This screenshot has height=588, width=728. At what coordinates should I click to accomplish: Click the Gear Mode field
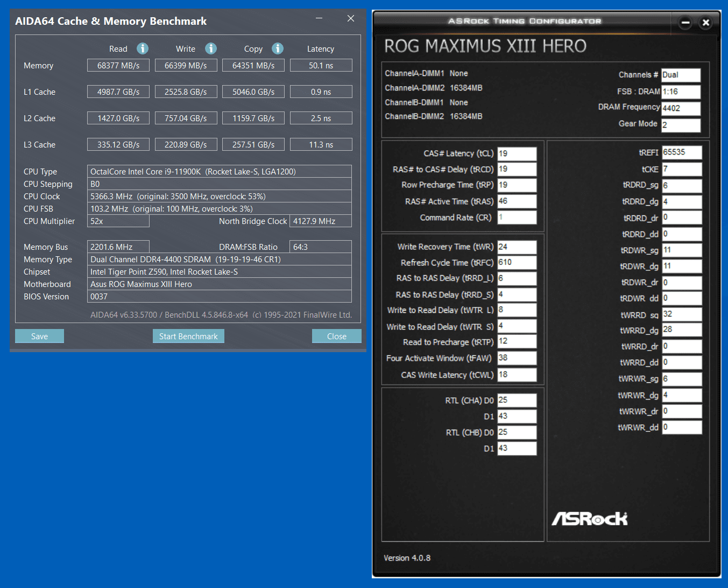pyautogui.click(x=681, y=125)
